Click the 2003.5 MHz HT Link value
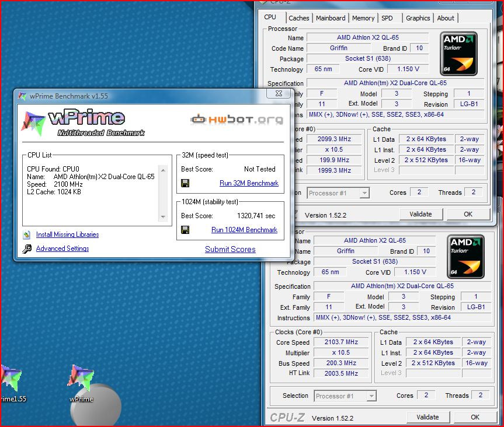The height and width of the screenshot is (427, 504). (342, 373)
